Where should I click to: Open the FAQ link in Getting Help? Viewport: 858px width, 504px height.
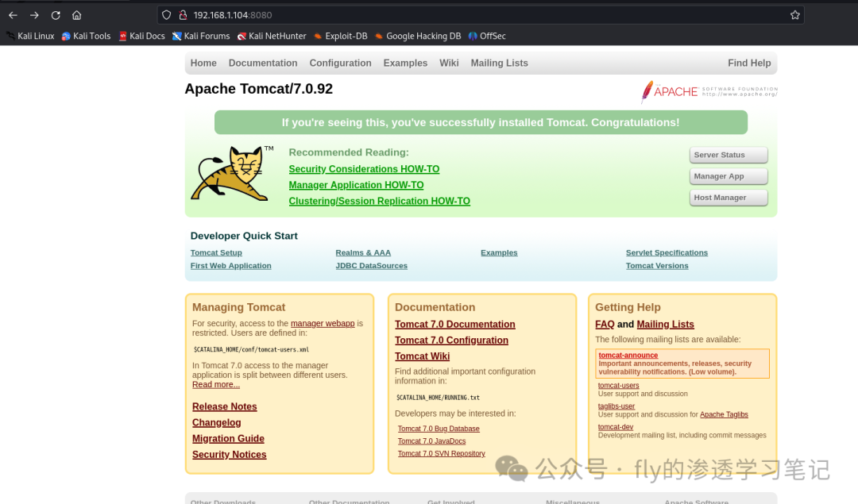click(605, 324)
